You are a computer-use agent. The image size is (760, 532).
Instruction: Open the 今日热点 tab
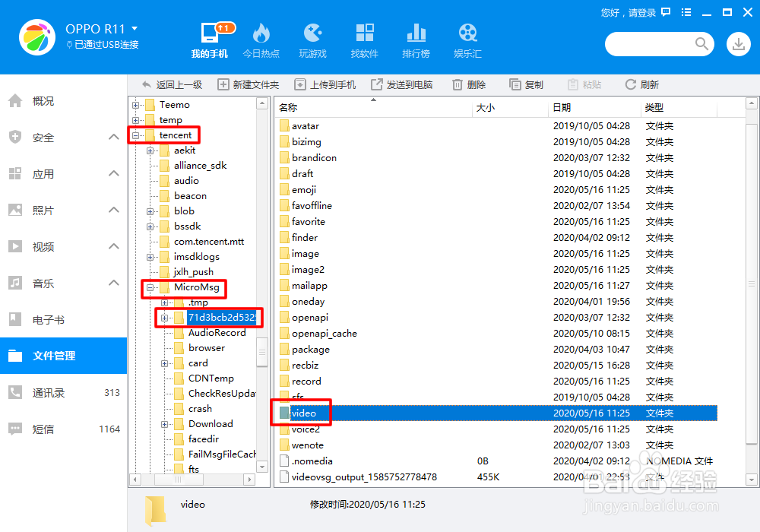(261, 41)
